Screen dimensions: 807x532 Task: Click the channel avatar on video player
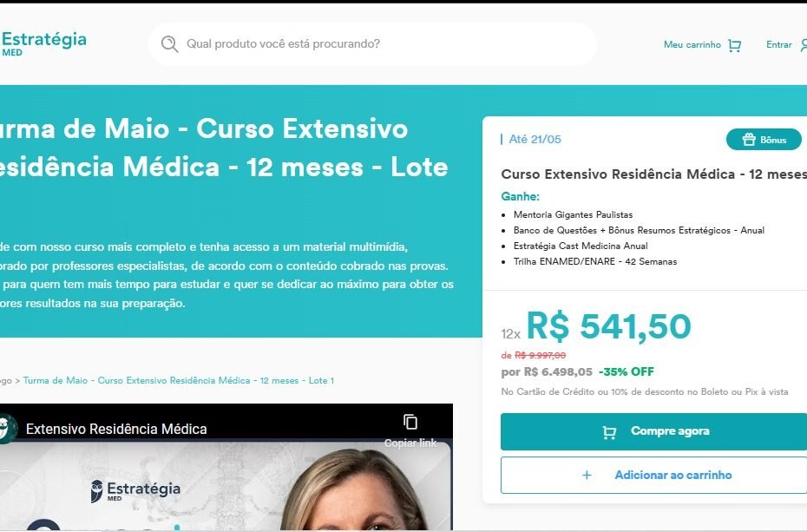[x=7, y=428]
